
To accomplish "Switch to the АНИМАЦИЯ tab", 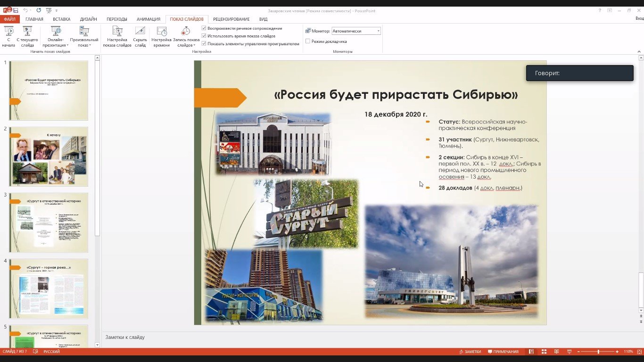I will pyautogui.click(x=149, y=19).
